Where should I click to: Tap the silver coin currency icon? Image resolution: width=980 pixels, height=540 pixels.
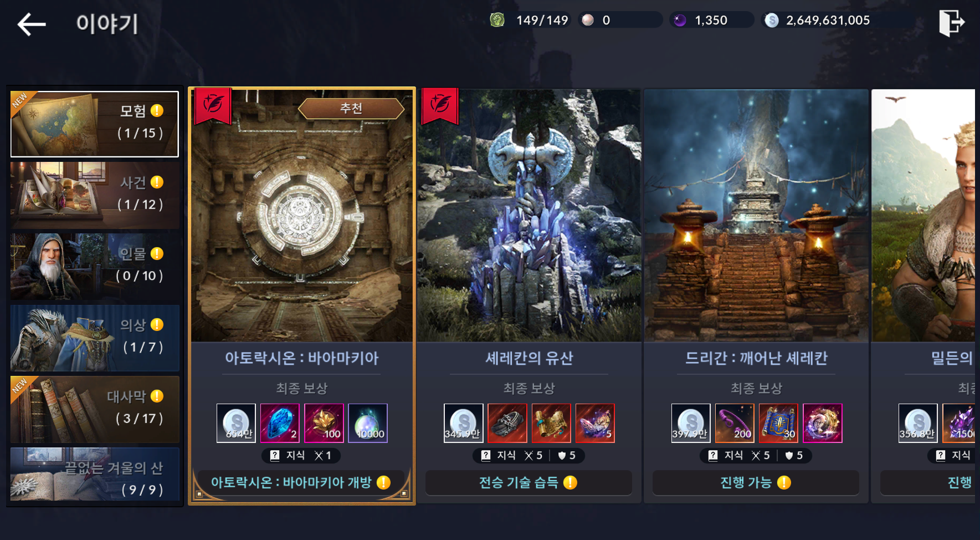pos(771,21)
